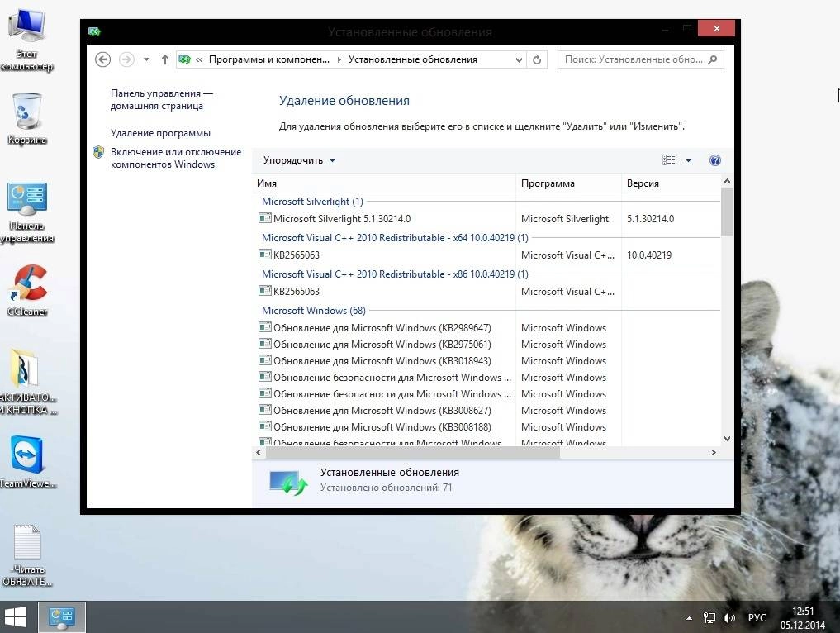
Task: Open 'Включение или отключение компонентов Windows'
Action: click(176, 158)
